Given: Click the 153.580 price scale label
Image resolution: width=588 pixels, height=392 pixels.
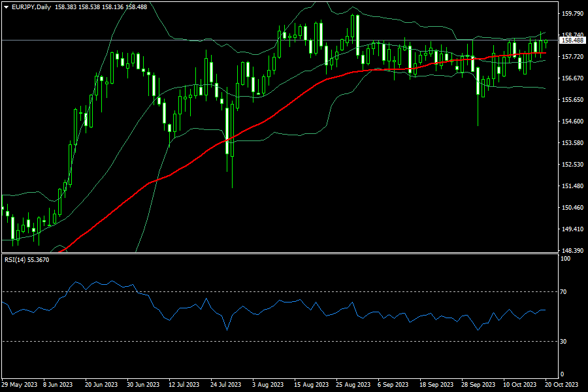Looking at the screenshot, I should coord(572,143).
